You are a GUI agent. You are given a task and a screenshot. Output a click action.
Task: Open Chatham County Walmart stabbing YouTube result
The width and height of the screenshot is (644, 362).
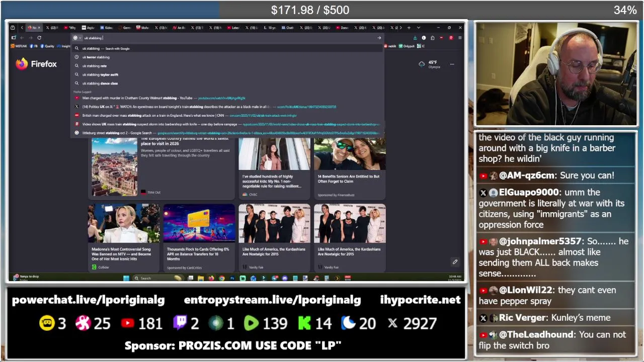pos(228,98)
